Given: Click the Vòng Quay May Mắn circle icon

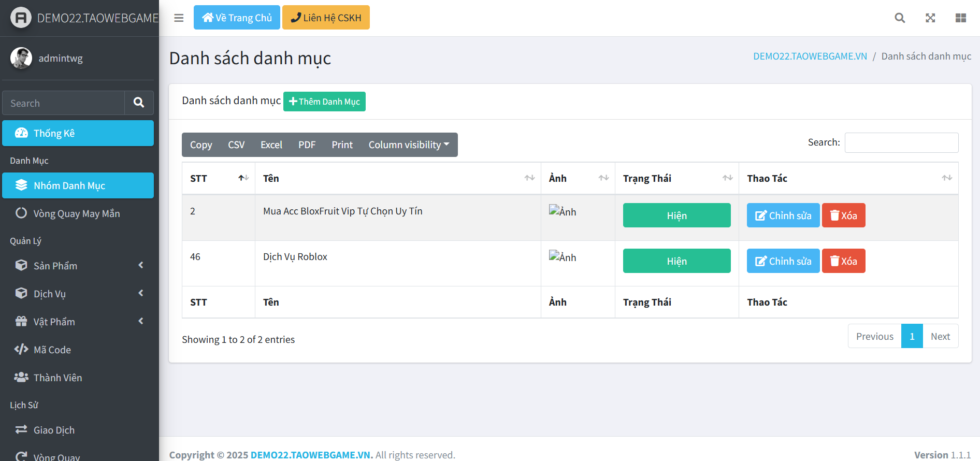Looking at the screenshot, I should click(x=21, y=213).
